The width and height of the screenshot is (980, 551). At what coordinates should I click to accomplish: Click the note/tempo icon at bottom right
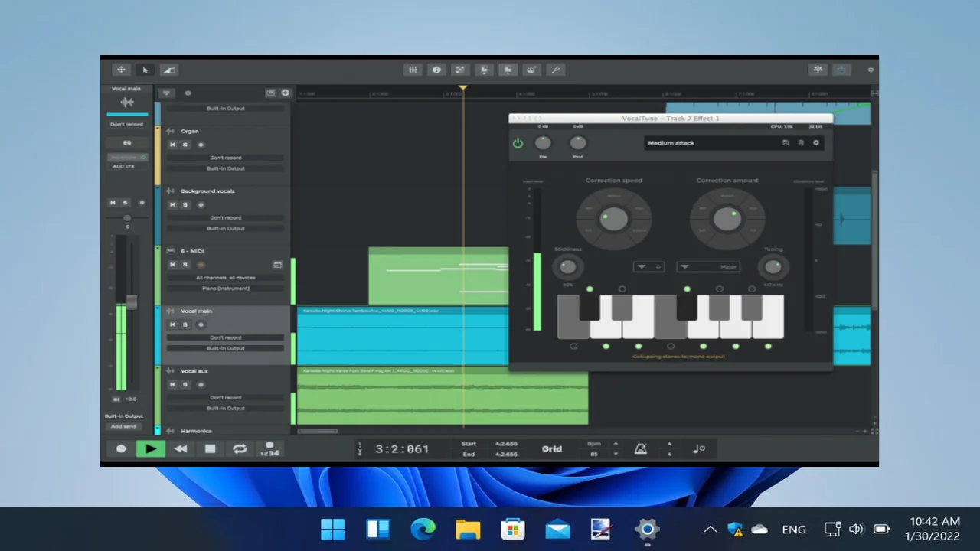click(x=698, y=449)
